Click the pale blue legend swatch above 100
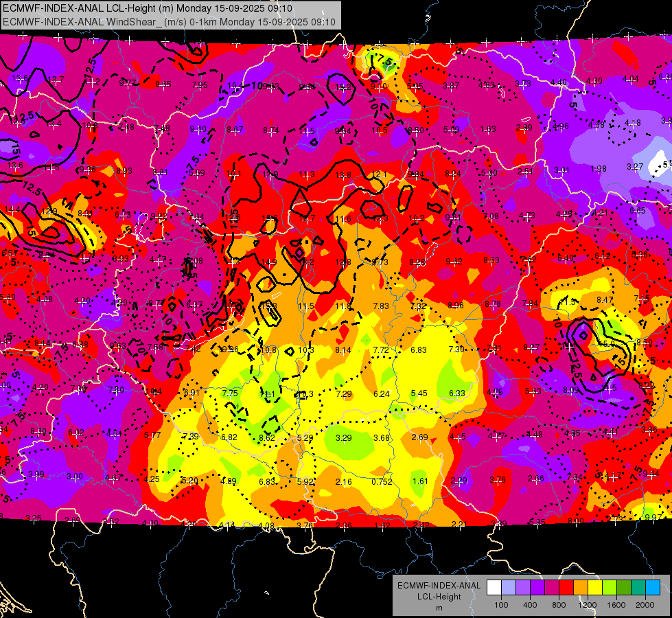Image resolution: width=672 pixels, height=618 pixels. (x=509, y=588)
